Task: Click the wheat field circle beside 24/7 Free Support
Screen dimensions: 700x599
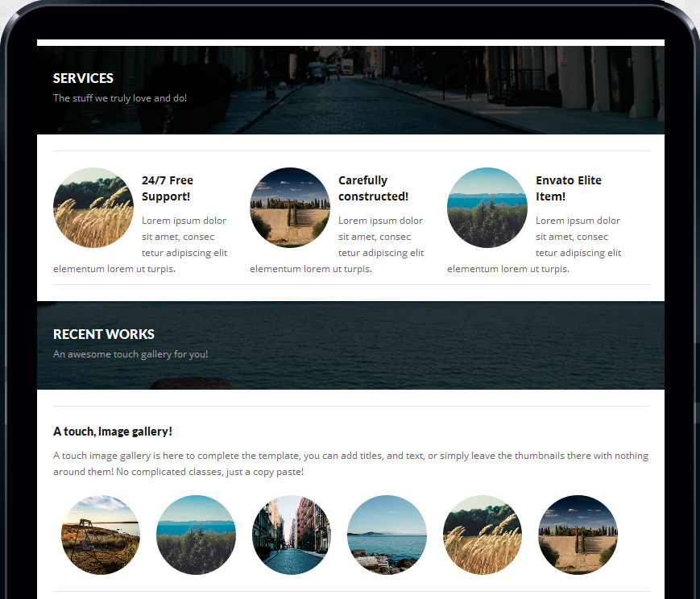Action: point(93,208)
